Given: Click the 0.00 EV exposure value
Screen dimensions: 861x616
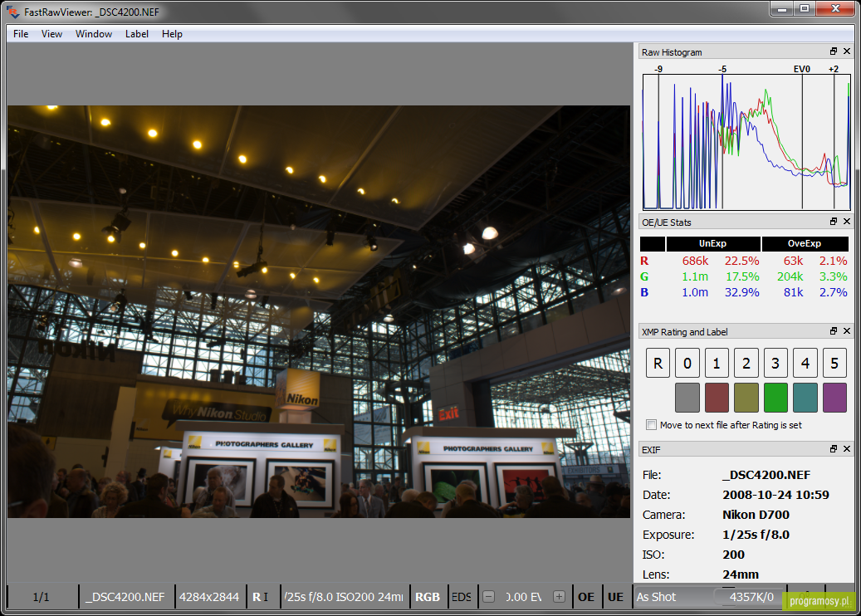Looking at the screenshot, I should tap(523, 597).
